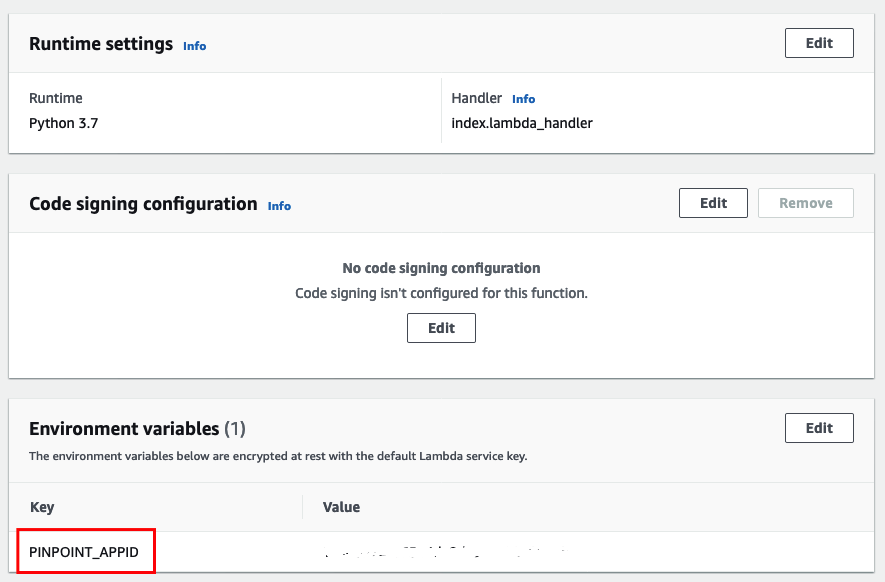Screen dimensions: 885x582
Task: Click Edit under No code signing configuration
Action: pyautogui.click(x=441, y=328)
